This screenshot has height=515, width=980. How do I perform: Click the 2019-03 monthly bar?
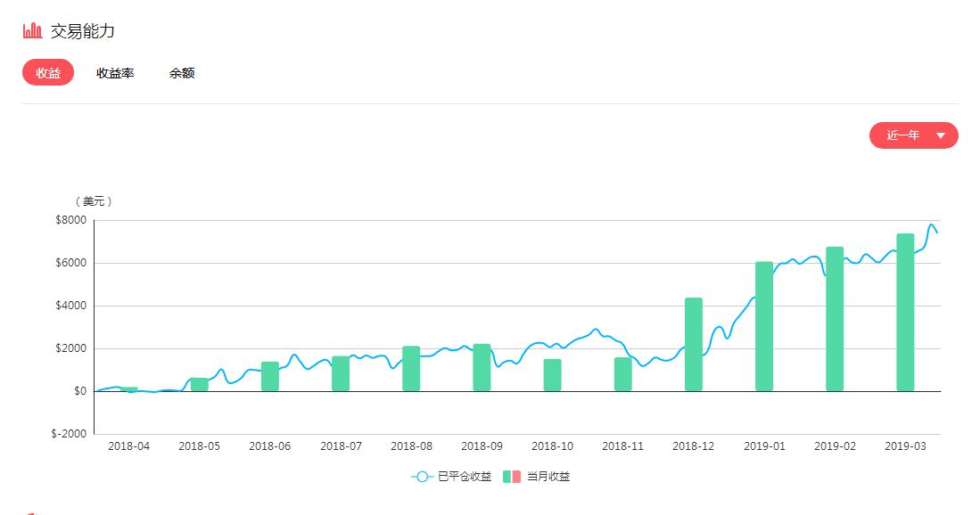point(906,312)
